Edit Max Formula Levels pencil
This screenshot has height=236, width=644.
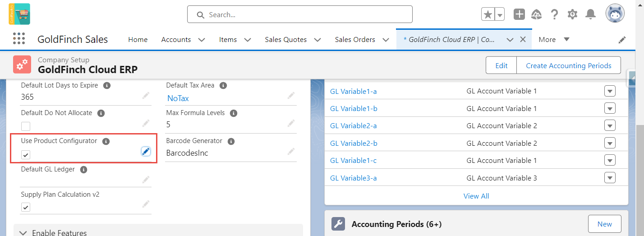291,123
